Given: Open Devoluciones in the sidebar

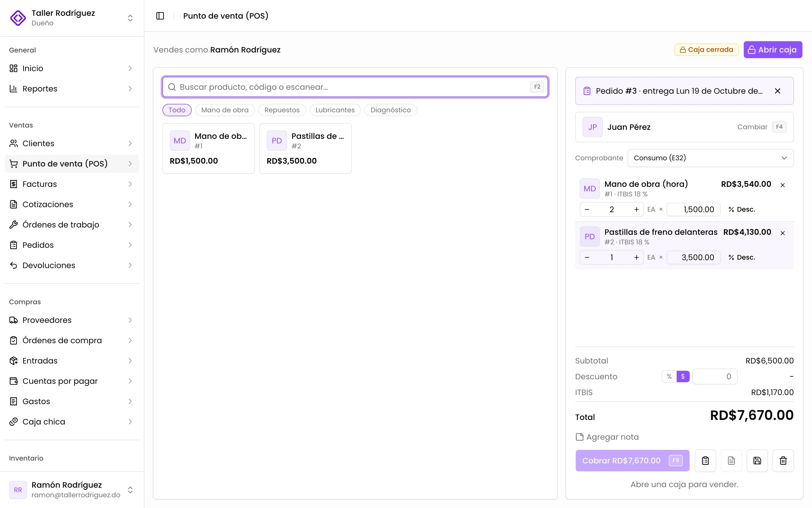Looking at the screenshot, I should click(71, 265).
